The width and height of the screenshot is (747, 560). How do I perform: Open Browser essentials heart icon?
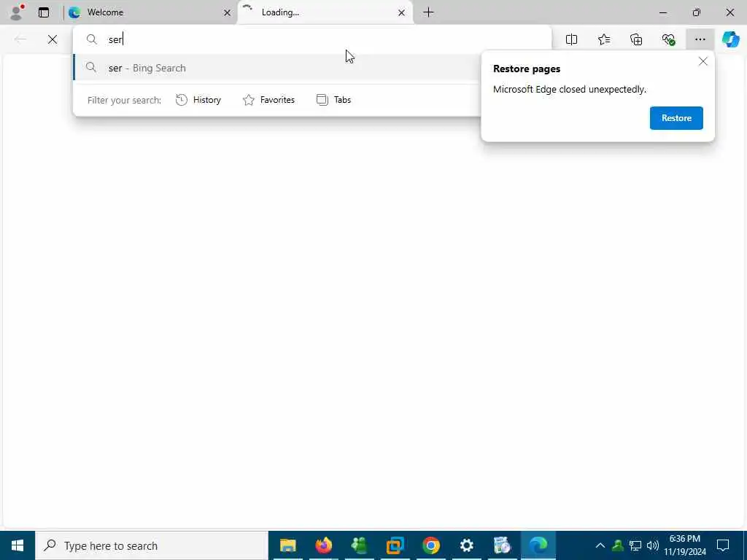pos(668,39)
